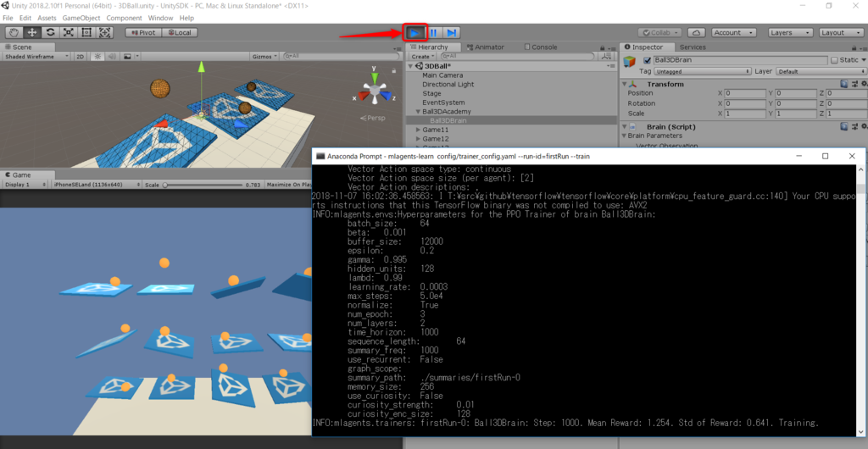Toggle scene effects image icon
The width and height of the screenshot is (868, 449).
pos(127,57)
